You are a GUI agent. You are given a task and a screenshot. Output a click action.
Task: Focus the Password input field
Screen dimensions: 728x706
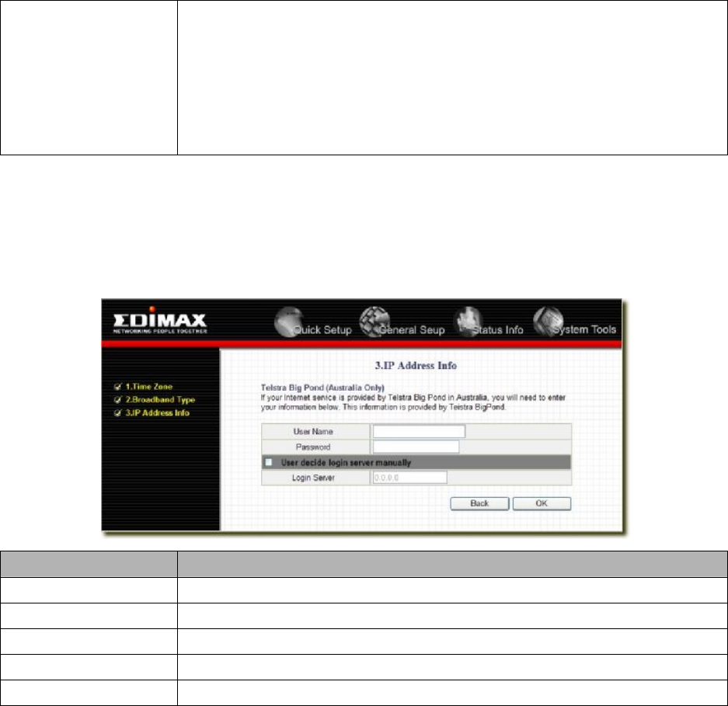click(416, 447)
